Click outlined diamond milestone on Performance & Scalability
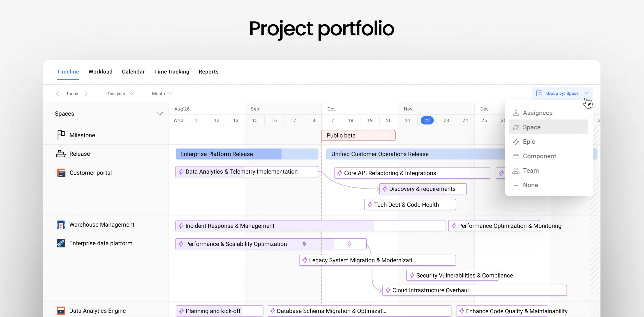This screenshot has height=317, width=644. click(349, 244)
